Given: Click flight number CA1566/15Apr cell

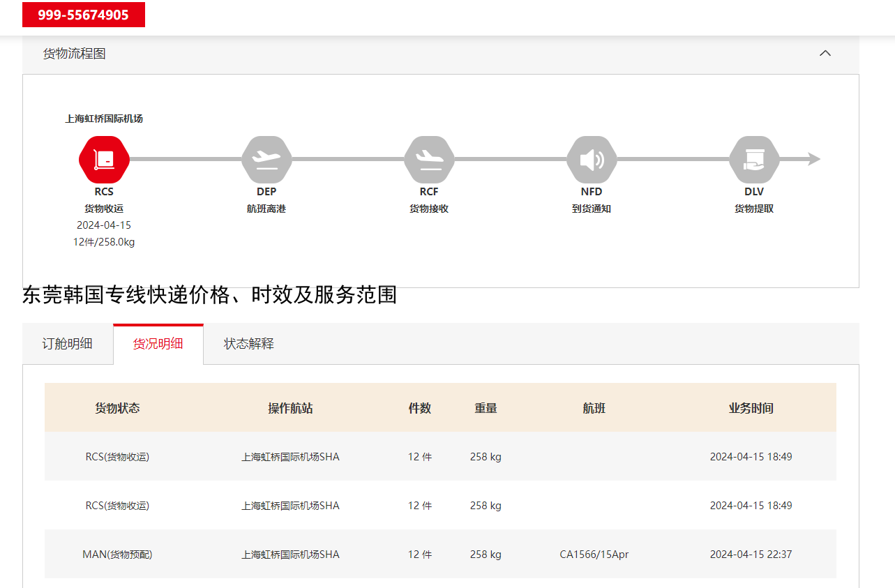Looking at the screenshot, I should (594, 555).
